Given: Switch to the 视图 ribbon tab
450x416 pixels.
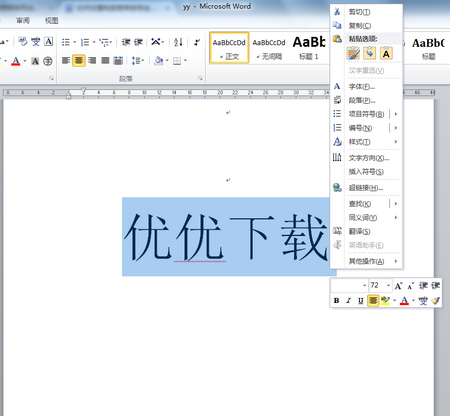Looking at the screenshot, I should point(51,21).
